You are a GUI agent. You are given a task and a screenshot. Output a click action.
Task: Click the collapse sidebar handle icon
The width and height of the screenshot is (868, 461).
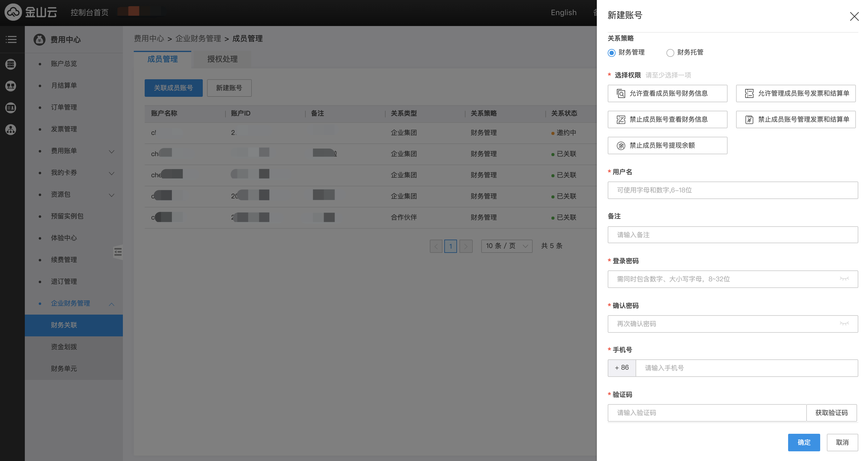click(118, 252)
